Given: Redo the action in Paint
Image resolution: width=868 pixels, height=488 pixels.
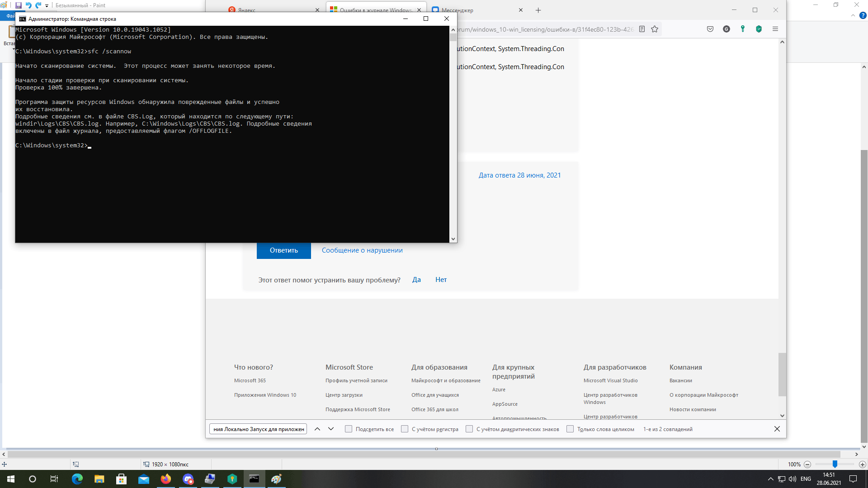Looking at the screenshot, I should pos(38,5).
